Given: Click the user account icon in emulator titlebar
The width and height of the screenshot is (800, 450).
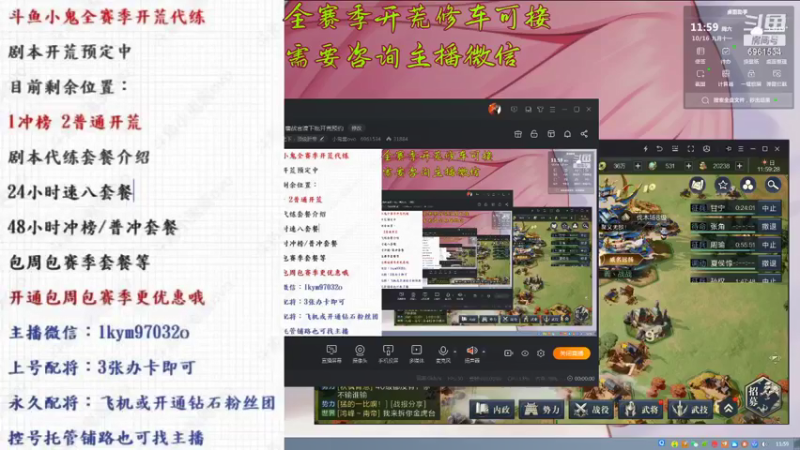Looking at the screenshot, I should click(x=707, y=149).
